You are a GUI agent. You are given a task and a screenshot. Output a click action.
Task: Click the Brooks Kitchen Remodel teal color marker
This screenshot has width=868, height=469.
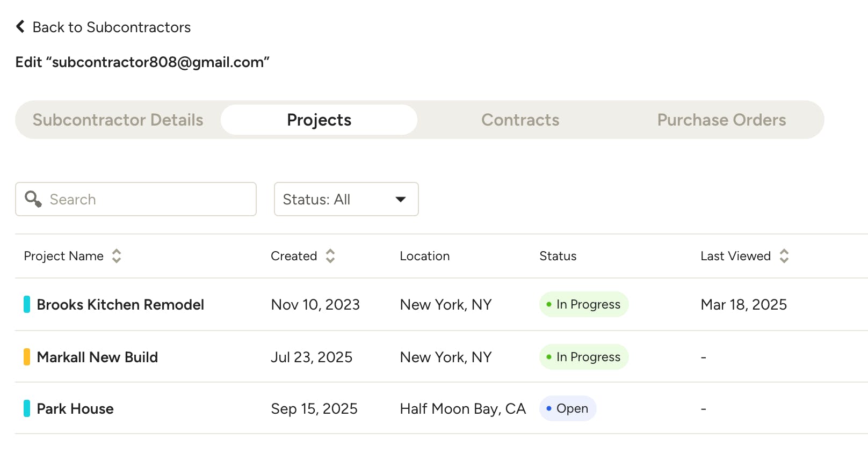(27, 304)
